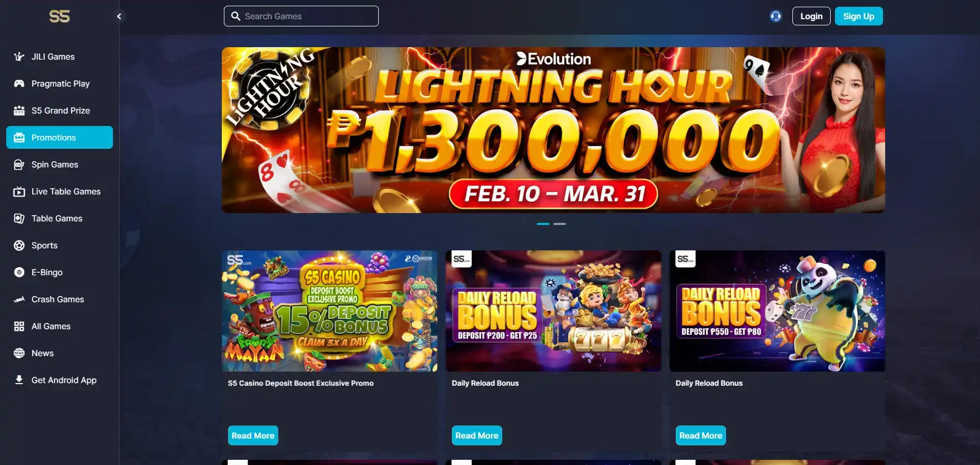This screenshot has height=465, width=980.
Task: Select the first banner slide indicator
Action: click(x=543, y=224)
